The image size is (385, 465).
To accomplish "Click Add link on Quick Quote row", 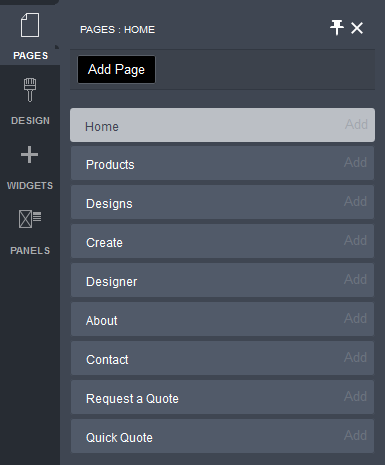I will (355, 435).
